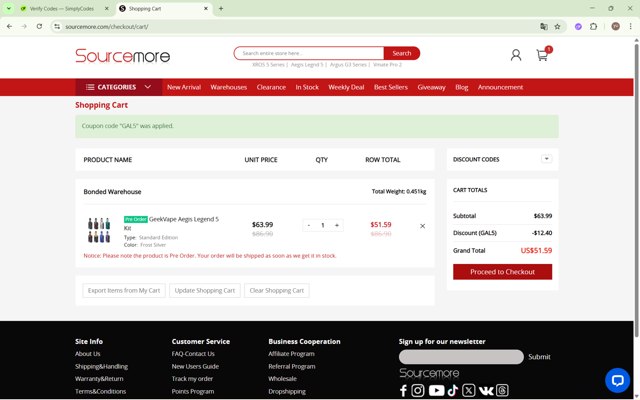This screenshot has width=640, height=400.
Task: Open Blog menu item
Action: click(x=462, y=87)
